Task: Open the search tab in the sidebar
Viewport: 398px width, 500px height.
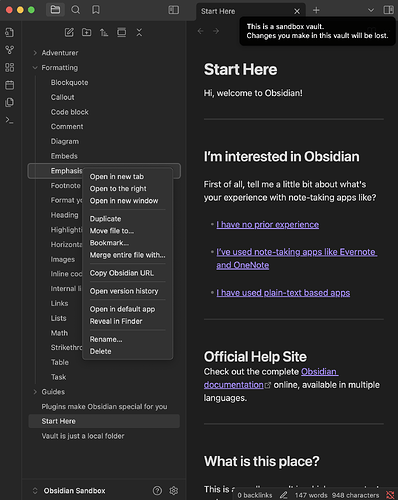Action: click(x=76, y=10)
